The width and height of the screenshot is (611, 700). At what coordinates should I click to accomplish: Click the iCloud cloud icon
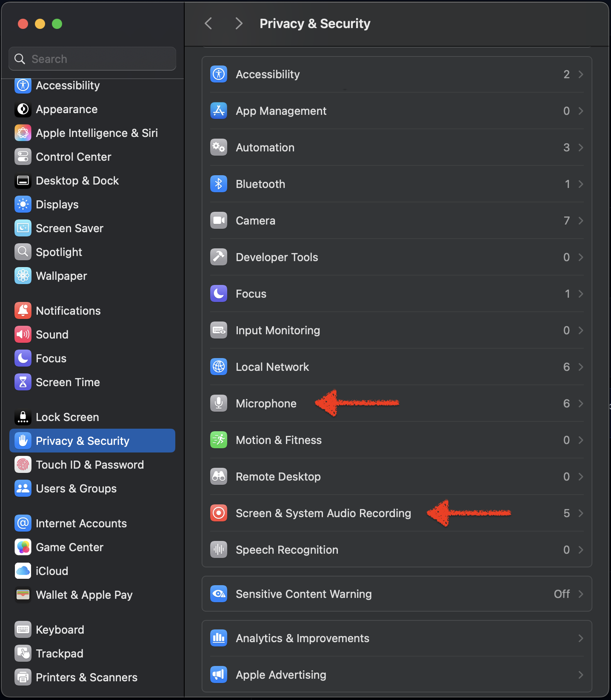pos(23,571)
